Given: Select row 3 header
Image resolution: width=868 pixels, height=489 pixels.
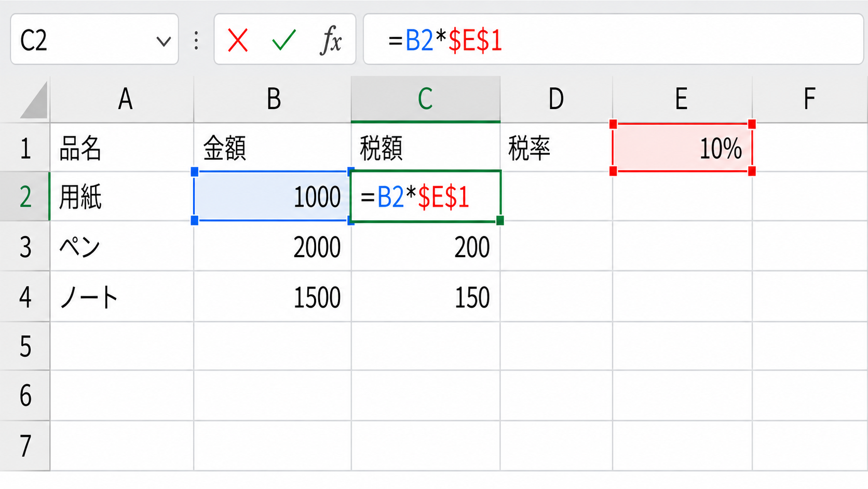Looking at the screenshot, I should 25,246.
